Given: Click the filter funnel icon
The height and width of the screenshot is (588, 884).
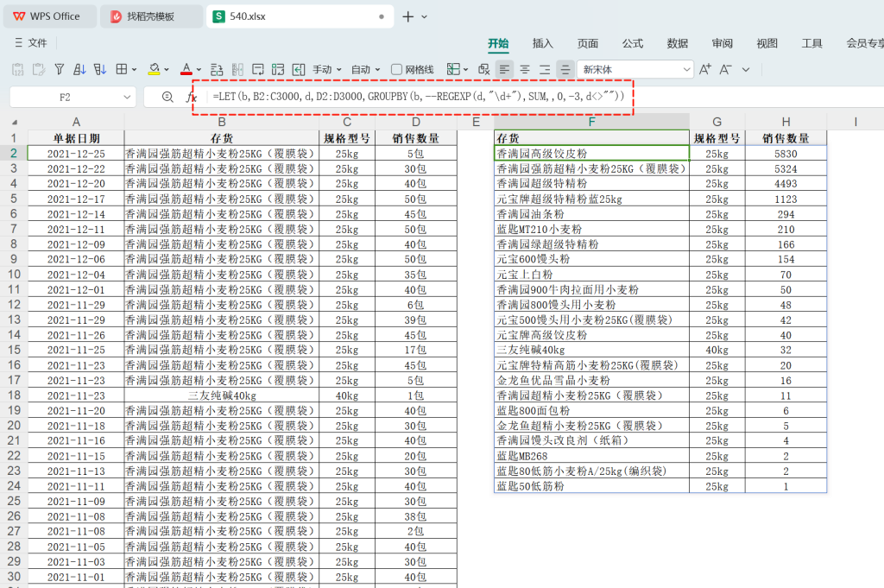Looking at the screenshot, I should click(x=60, y=69).
